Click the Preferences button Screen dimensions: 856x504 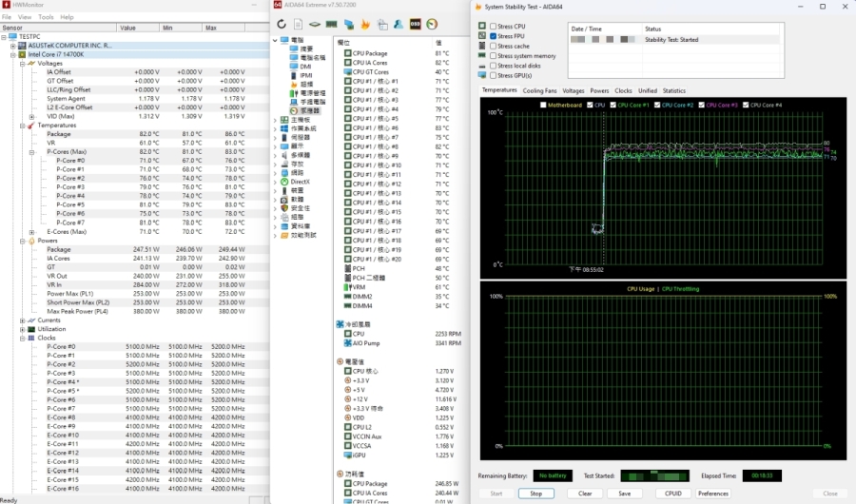(x=713, y=494)
